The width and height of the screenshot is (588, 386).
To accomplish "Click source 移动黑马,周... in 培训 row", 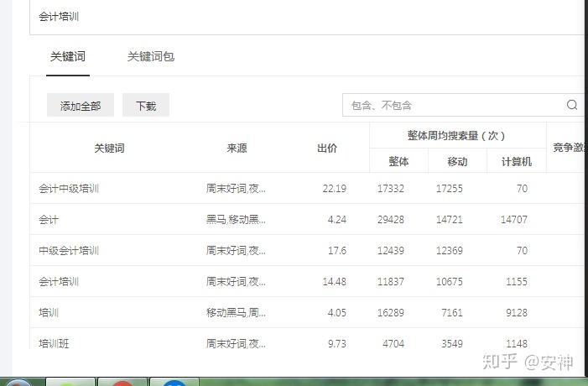I will point(236,313).
